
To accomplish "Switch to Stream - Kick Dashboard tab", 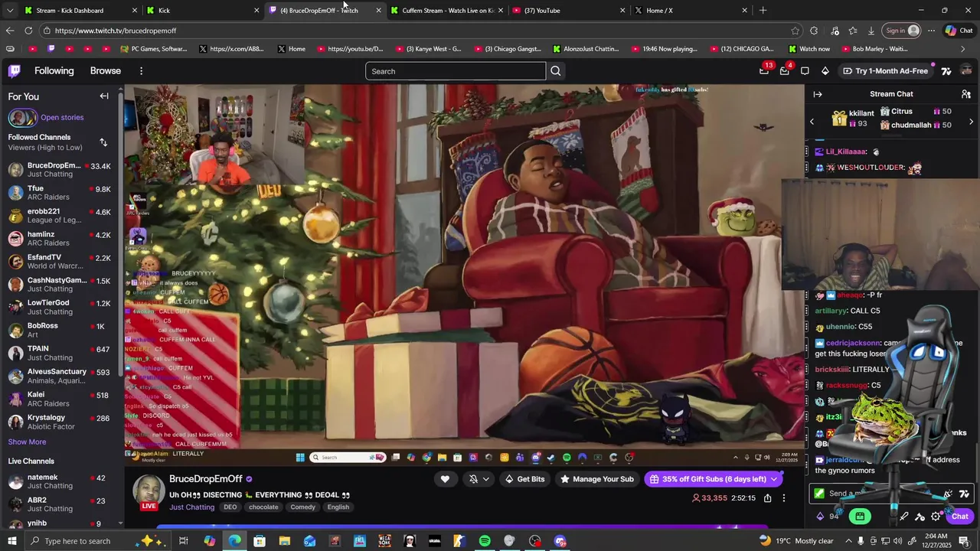I will (x=80, y=11).
